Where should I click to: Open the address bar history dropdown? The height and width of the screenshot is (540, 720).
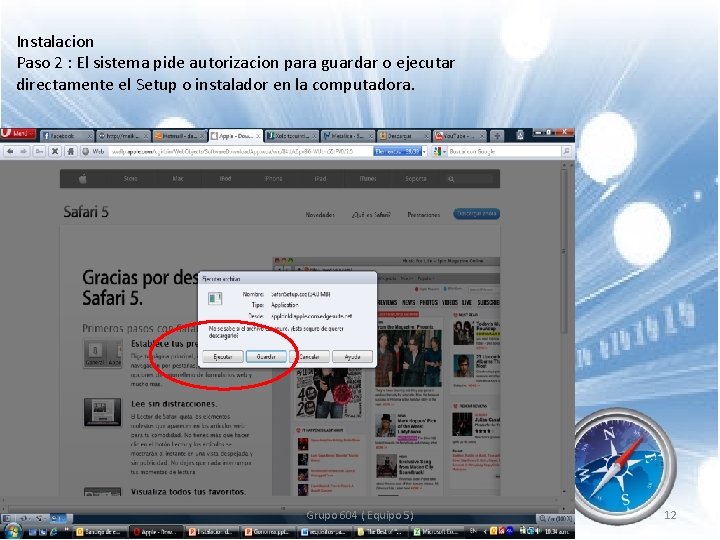pyautogui.click(x=424, y=151)
